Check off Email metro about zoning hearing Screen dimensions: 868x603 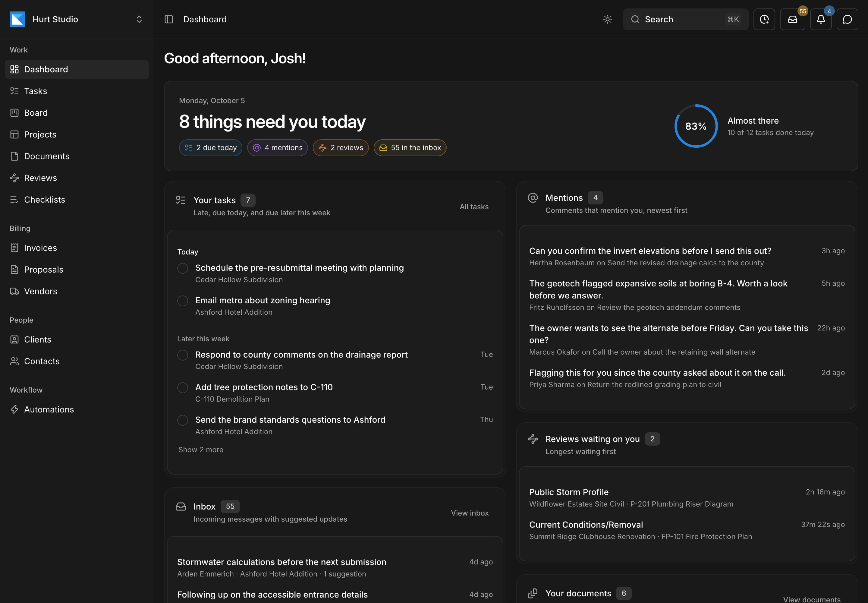pos(182,301)
